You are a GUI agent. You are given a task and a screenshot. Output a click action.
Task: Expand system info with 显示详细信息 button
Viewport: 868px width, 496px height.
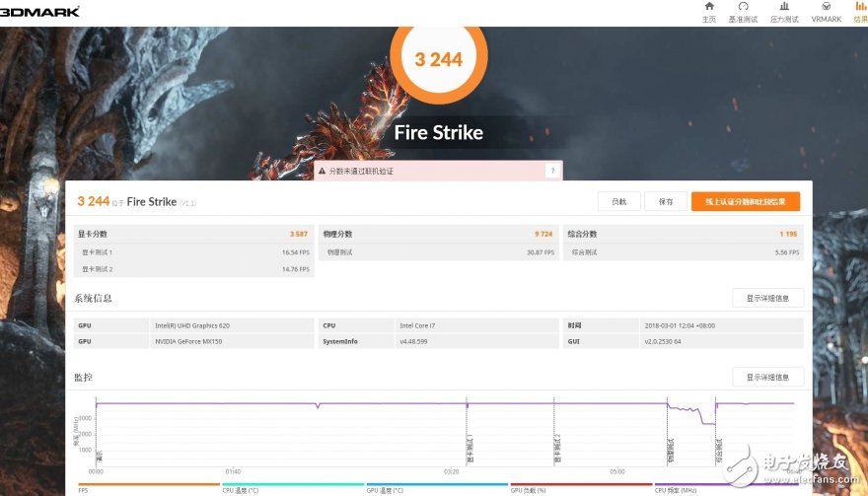pos(767,298)
